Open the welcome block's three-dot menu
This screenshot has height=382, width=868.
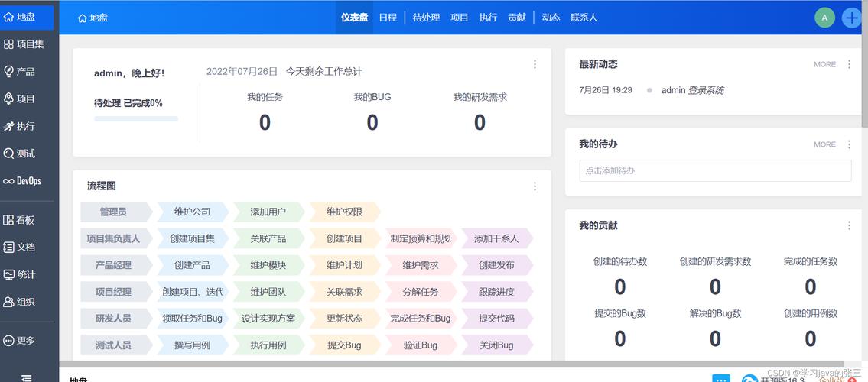pos(535,64)
